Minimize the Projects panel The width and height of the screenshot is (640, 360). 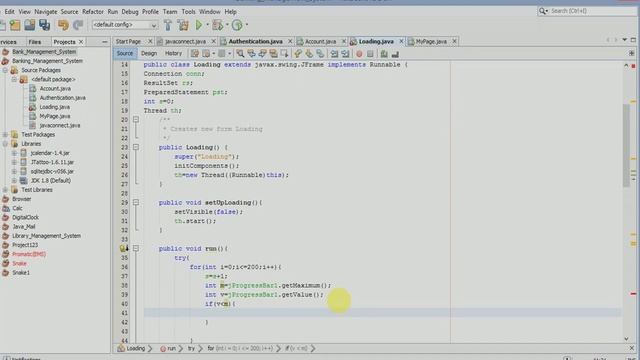pos(104,42)
